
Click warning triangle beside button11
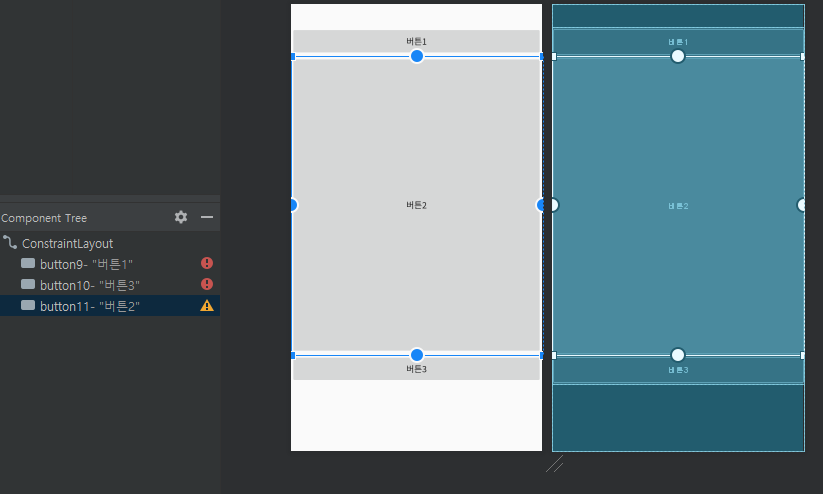pyautogui.click(x=207, y=306)
